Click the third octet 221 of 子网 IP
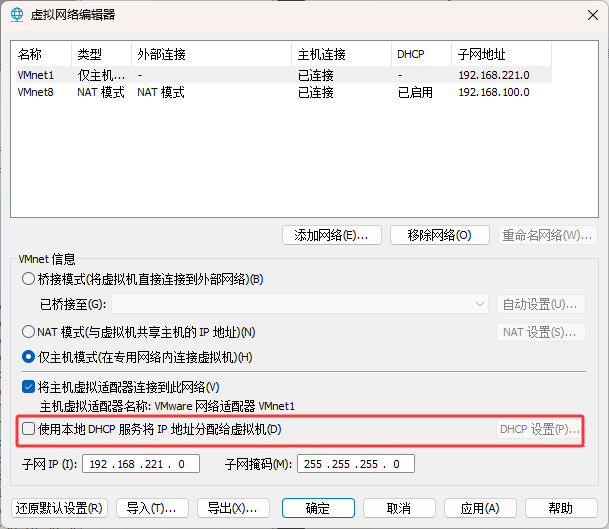 click(x=154, y=464)
